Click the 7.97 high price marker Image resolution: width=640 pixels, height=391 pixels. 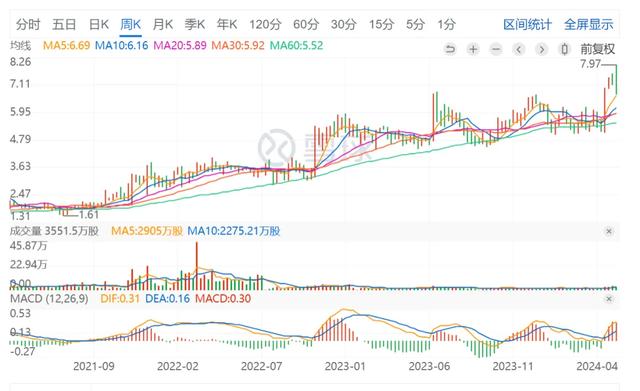click(x=590, y=64)
